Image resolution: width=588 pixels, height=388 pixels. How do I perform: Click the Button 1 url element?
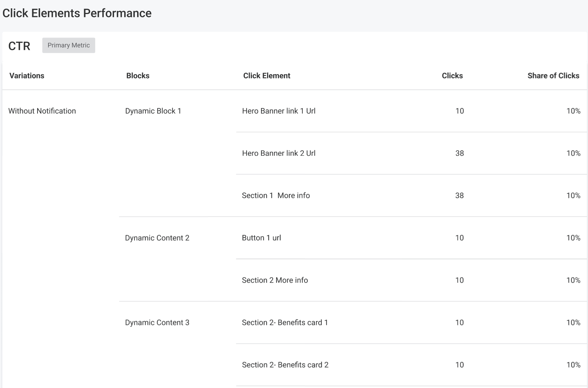pos(261,238)
